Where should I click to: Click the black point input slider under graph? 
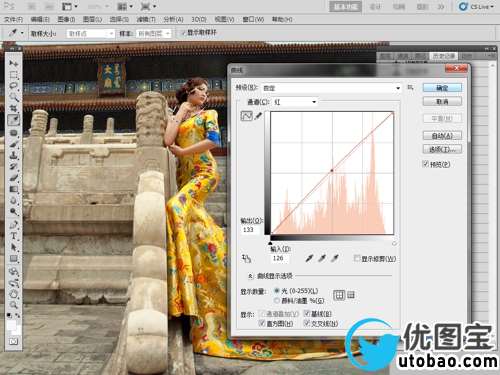point(270,243)
